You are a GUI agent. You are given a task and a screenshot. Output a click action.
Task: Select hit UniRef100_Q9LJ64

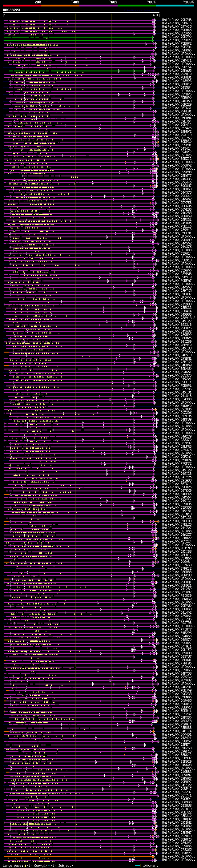177,121
